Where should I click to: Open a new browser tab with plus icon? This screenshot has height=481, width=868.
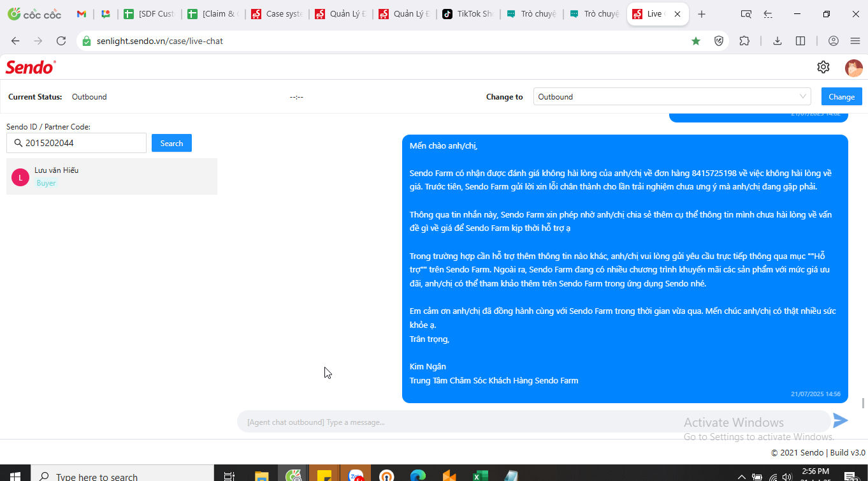coord(702,14)
